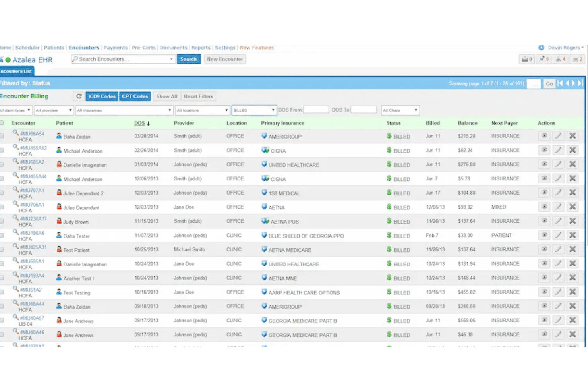Screen dimensions: 588x392
Task: Open the All providers dropdown
Action: [x=54, y=110]
